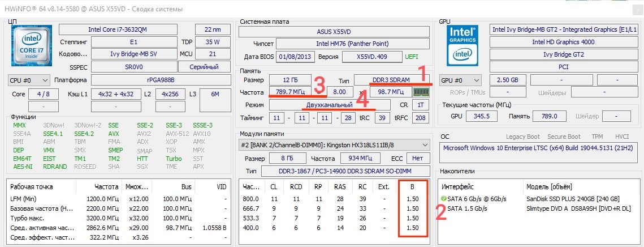Select the Slimtype DVD A DS8A9SH drive row
Image resolution: width=644 pixels, height=247 pixels.
(x=538, y=208)
